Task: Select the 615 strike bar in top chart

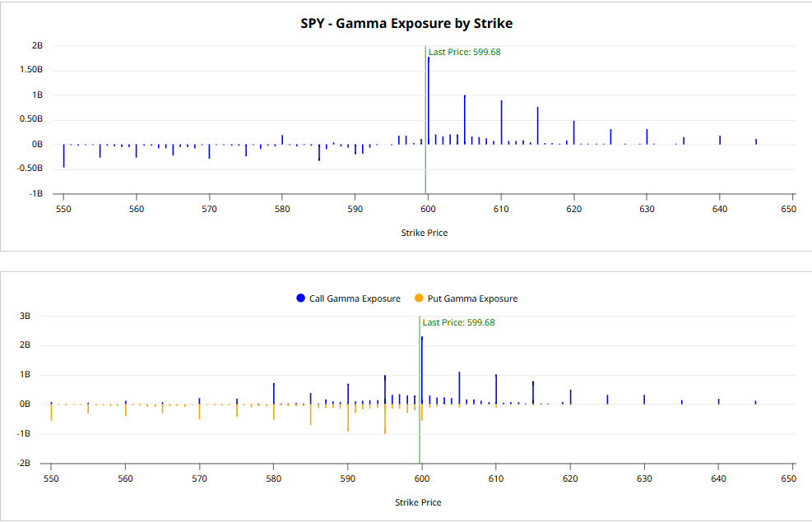Action: coord(537,125)
